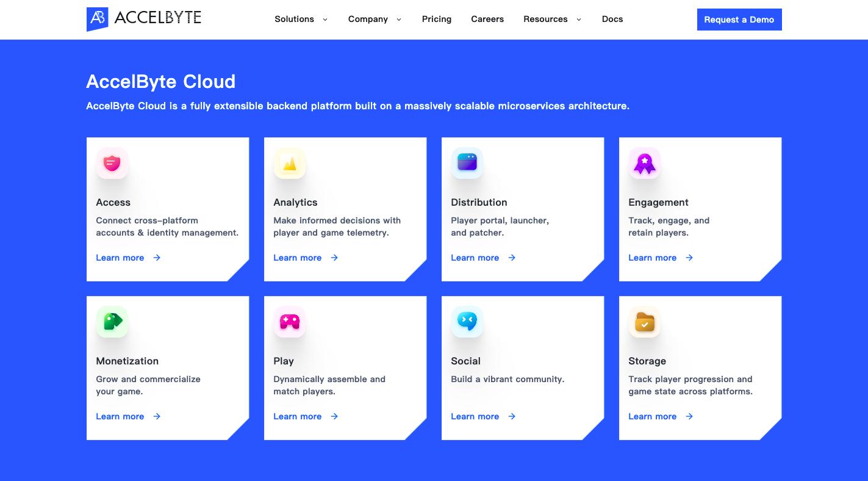The height and width of the screenshot is (481, 868).
Task: Select the Social card heading
Action: [x=465, y=361]
